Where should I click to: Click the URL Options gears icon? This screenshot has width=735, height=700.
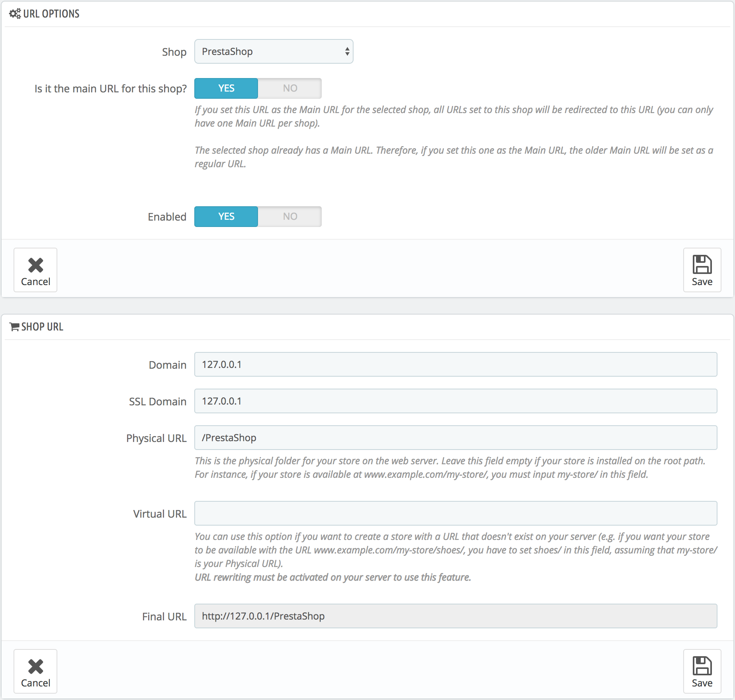[15, 14]
